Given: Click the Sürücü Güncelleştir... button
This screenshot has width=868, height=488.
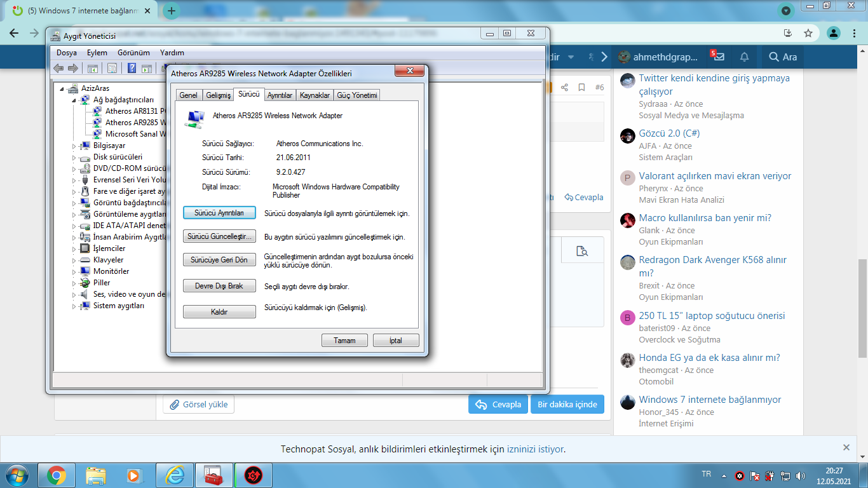Looking at the screenshot, I should tap(219, 236).
